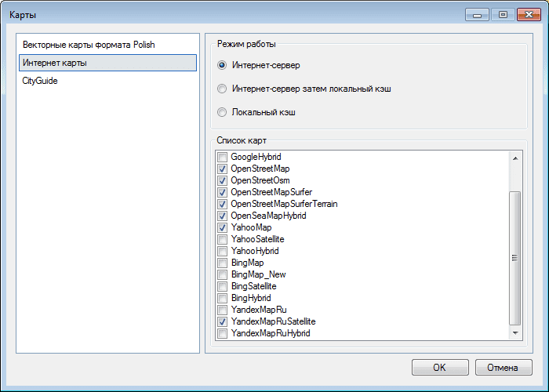
Task: Select 'Интернет-сервер' radio button
Action: click(x=223, y=65)
